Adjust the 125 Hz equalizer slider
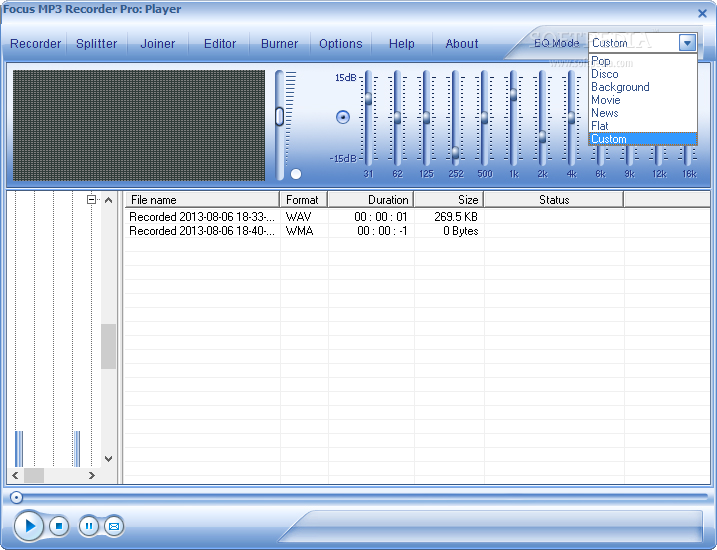717x550 pixels. 426,117
